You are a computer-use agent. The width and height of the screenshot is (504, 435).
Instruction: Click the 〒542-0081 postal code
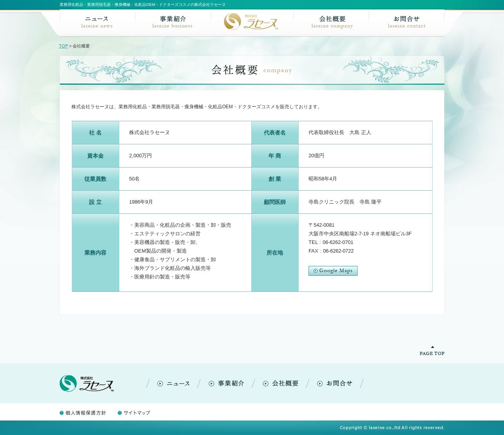click(x=321, y=225)
